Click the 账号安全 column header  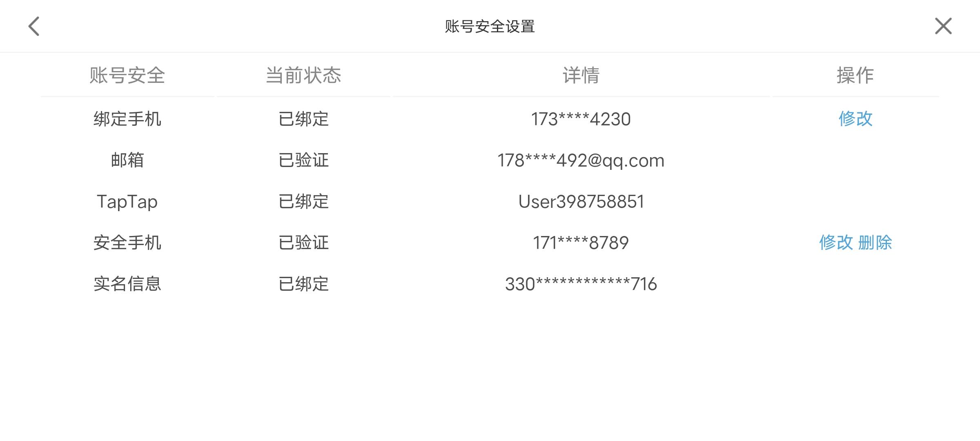127,76
